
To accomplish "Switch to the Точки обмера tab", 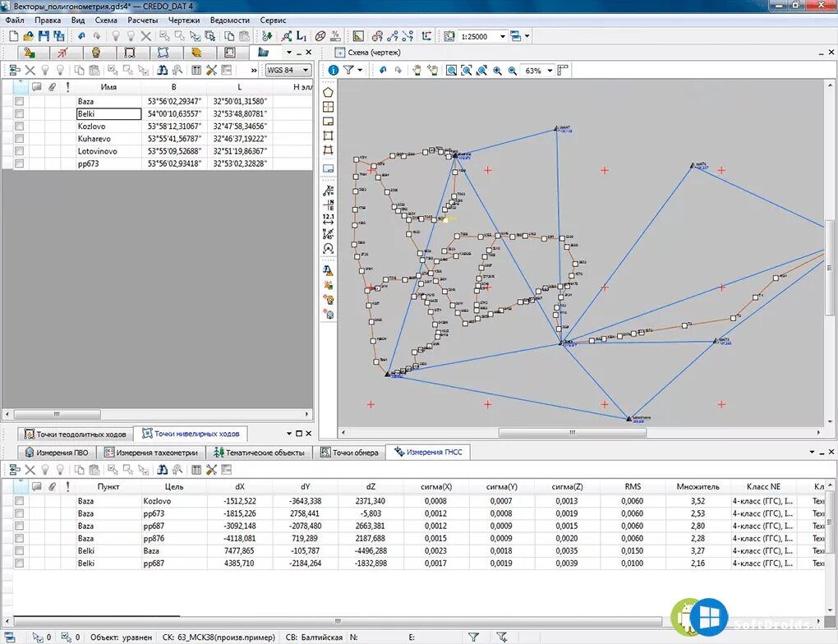I will (x=349, y=453).
